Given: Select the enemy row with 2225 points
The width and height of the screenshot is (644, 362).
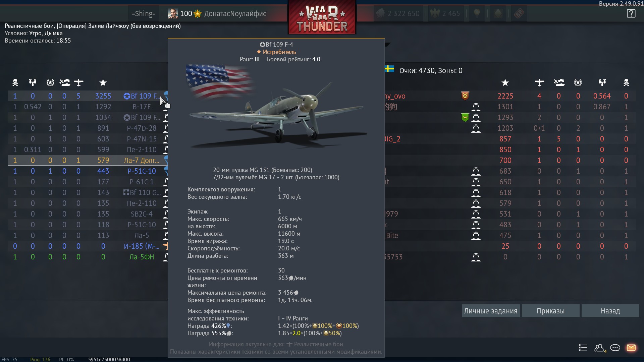Looking at the screenshot, I should (x=510, y=96).
